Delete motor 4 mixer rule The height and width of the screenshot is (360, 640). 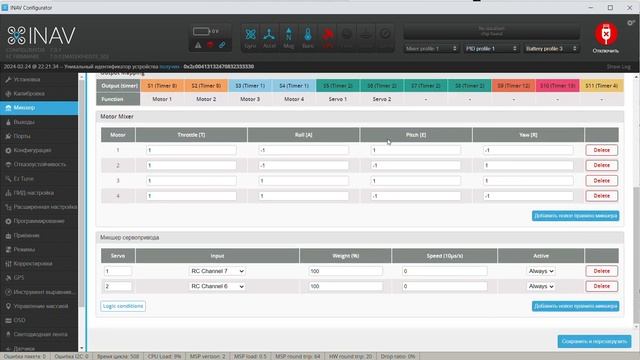[x=602, y=196]
